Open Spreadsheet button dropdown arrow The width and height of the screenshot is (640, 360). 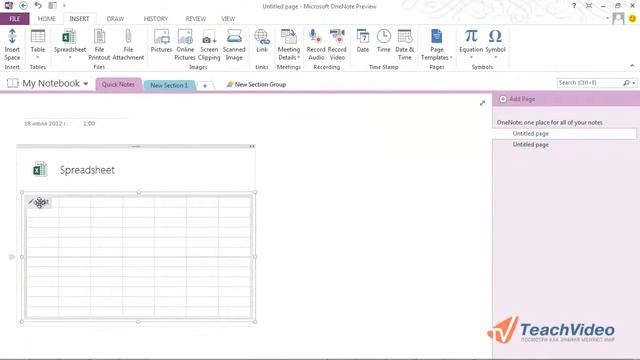tap(70, 57)
